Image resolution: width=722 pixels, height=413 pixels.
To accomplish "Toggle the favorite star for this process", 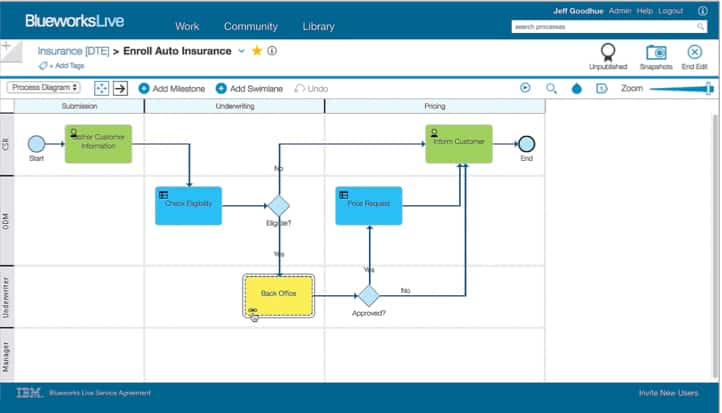I will pyautogui.click(x=257, y=51).
